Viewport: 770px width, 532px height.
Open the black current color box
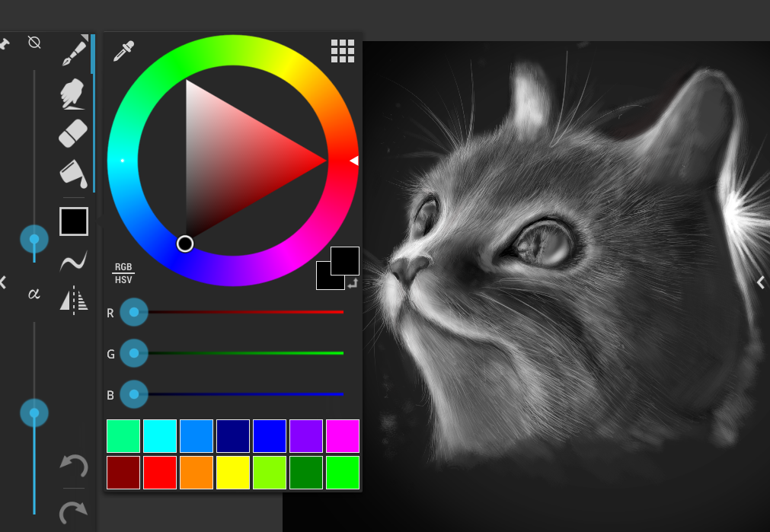pyautogui.click(x=74, y=221)
